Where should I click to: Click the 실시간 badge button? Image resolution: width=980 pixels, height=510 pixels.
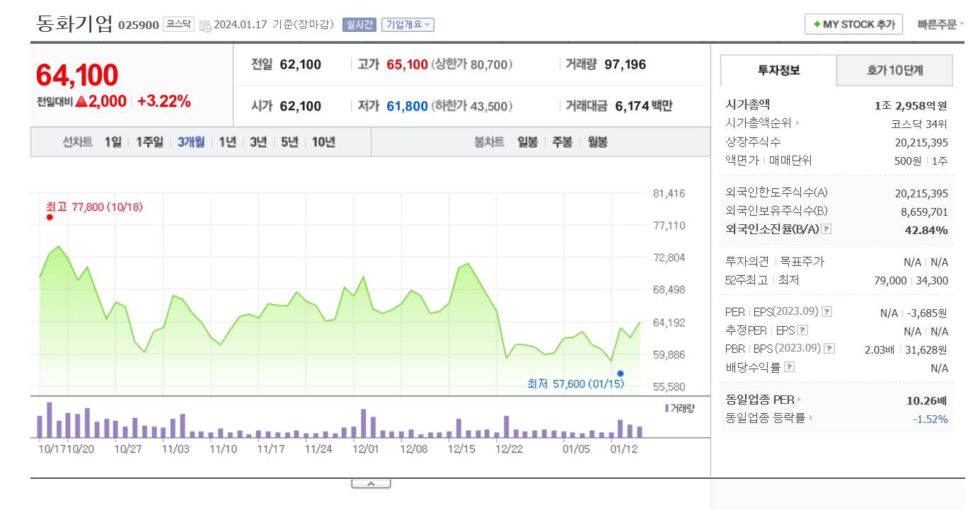[x=359, y=25]
